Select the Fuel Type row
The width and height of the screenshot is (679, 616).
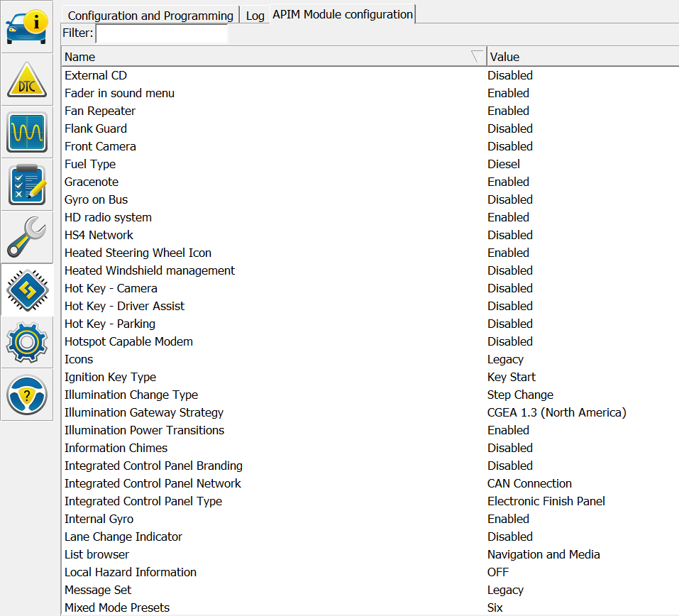90,164
